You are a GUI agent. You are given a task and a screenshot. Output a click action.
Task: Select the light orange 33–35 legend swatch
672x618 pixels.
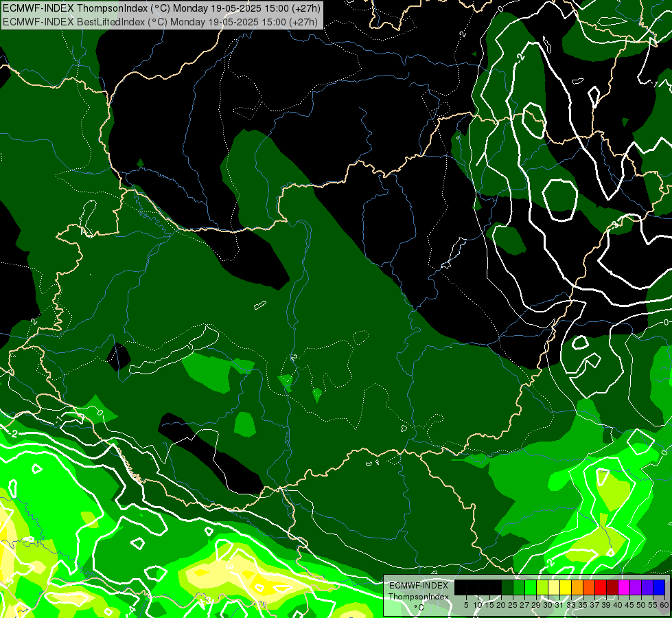[577, 587]
